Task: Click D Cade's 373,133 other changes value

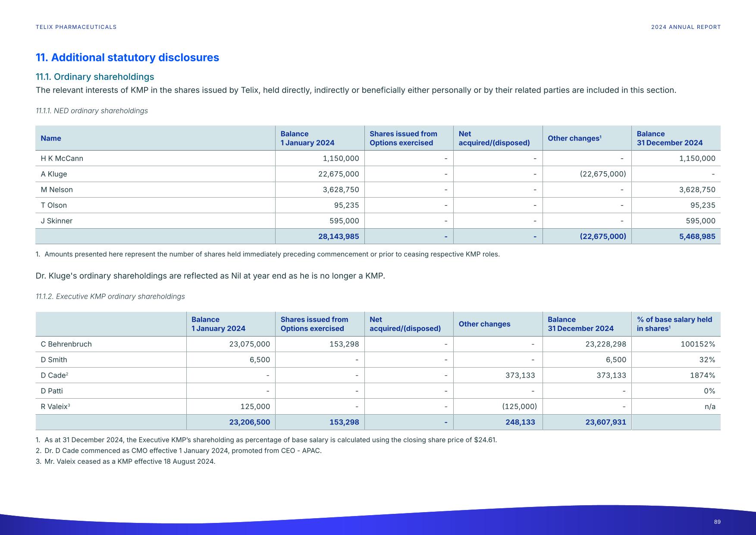Action: point(521,375)
